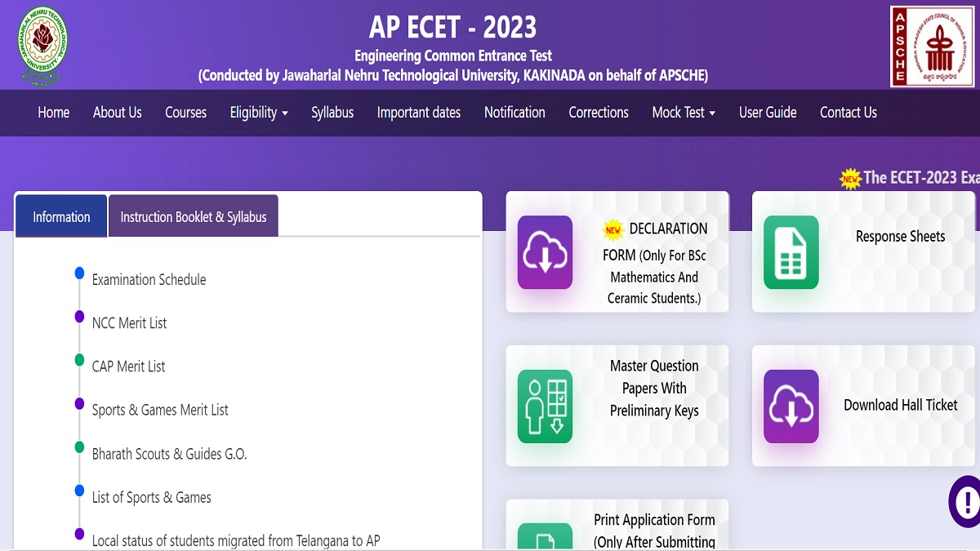Open the User Guide menu item

tap(768, 113)
